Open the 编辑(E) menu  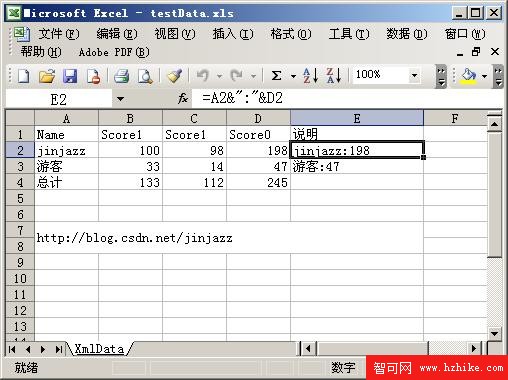coord(117,34)
